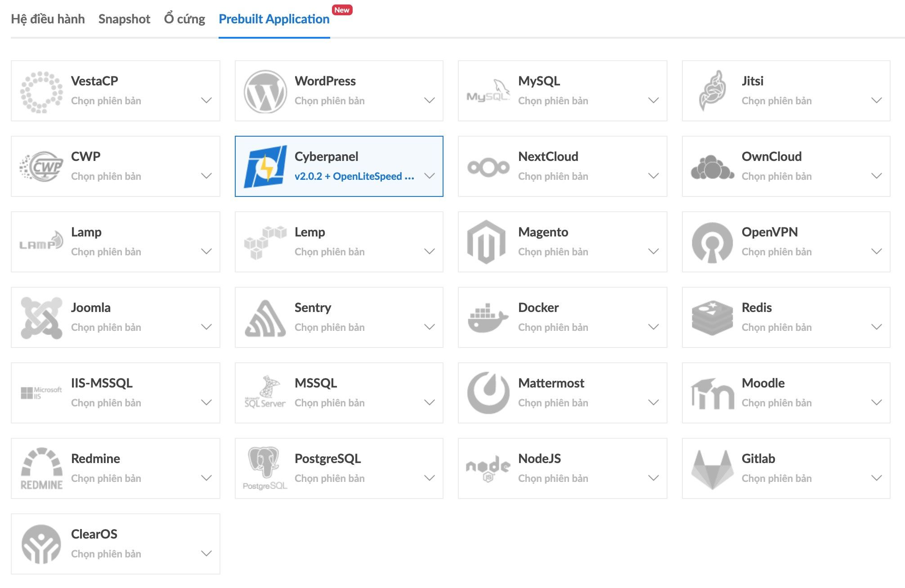
Task: Open the MySQL version chevron
Action: [653, 100]
